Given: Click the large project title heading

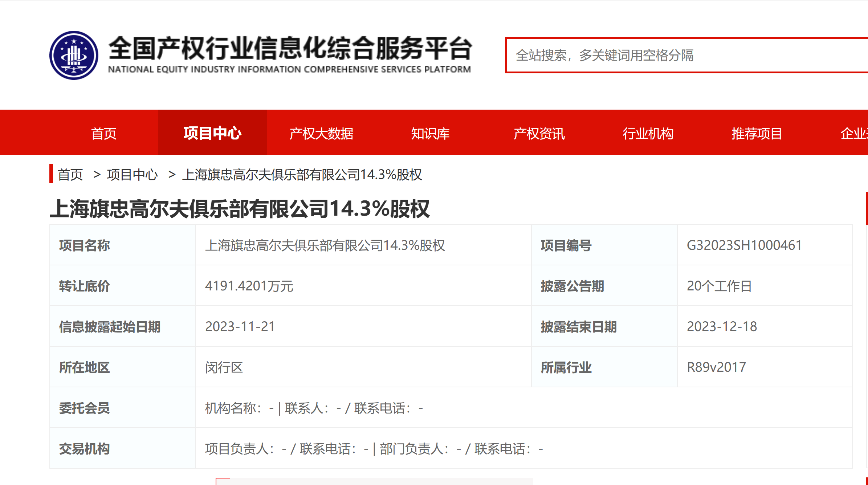Looking at the screenshot, I should click(240, 209).
